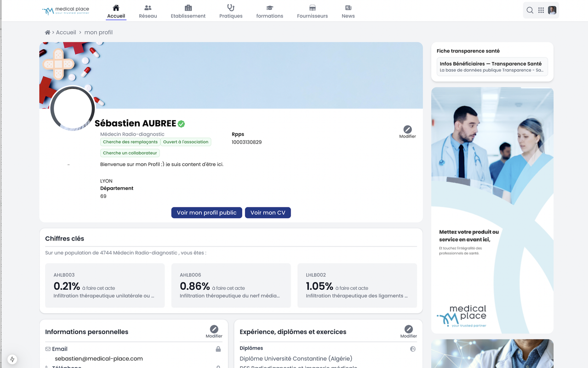588x368 pixels.
Task: Click the Medical Place logo
Action: coord(66,11)
